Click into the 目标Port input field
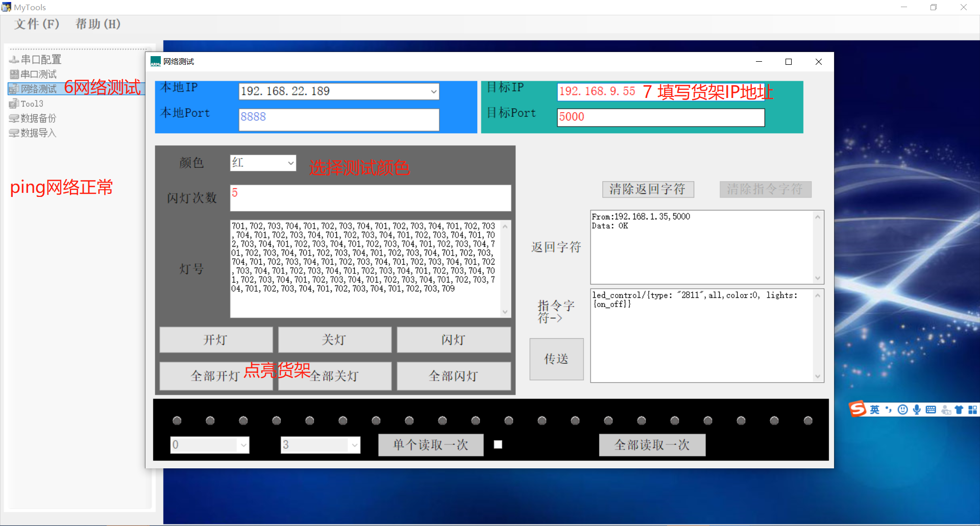 [660, 117]
